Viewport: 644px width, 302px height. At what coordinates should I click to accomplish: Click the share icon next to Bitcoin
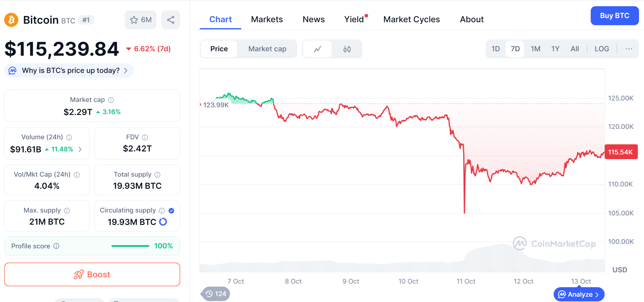[x=170, y=20]
